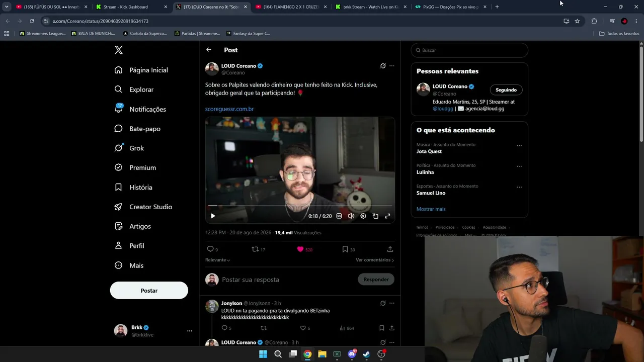The width and height of the screenshot is (644, 362).
Task: Focus the Buscar search field
Action: [469, 50]
